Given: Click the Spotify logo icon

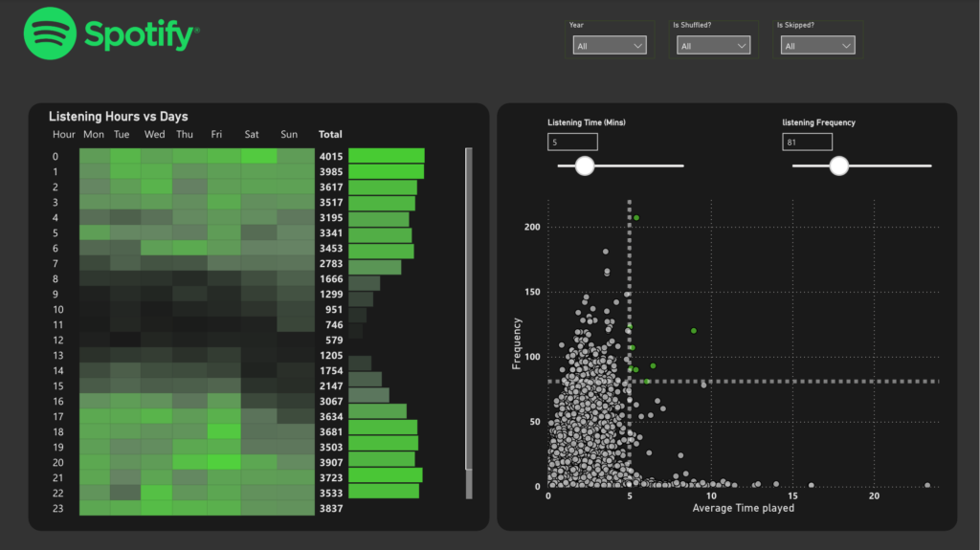Looking at the screenshot, I should point(50,33).
